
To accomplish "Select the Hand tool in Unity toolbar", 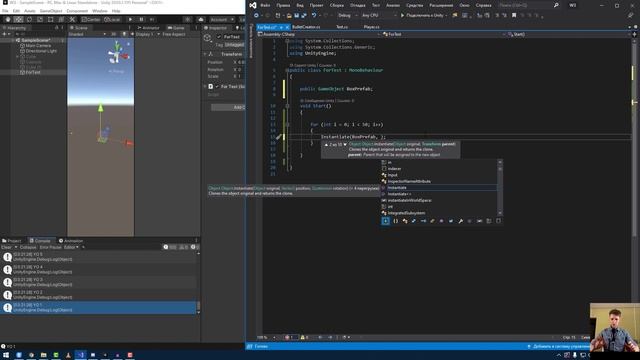I will [8, 19].
